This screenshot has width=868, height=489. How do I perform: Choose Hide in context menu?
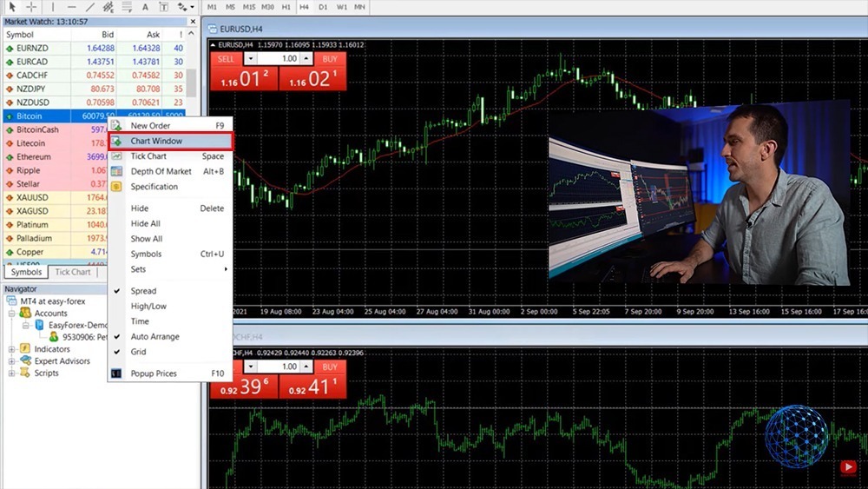coord(170,208)
